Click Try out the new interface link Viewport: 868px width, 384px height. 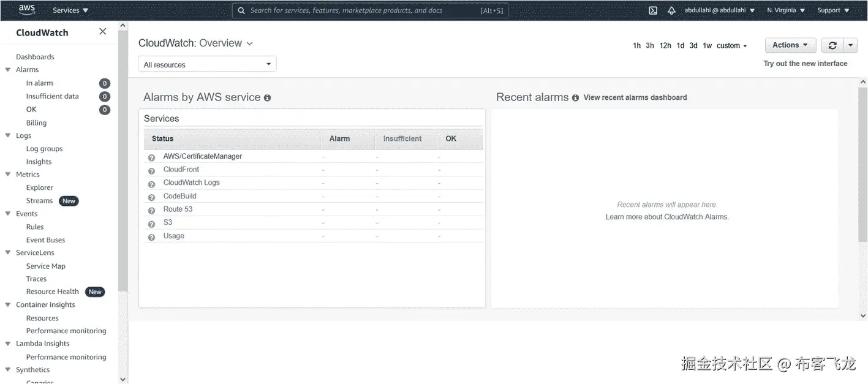[x=806, y=64]
